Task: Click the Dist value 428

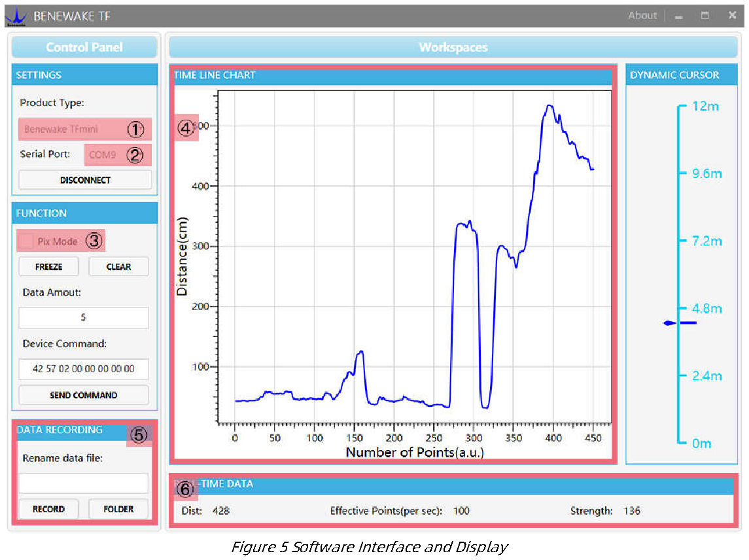Action: (x=220, y=511)
